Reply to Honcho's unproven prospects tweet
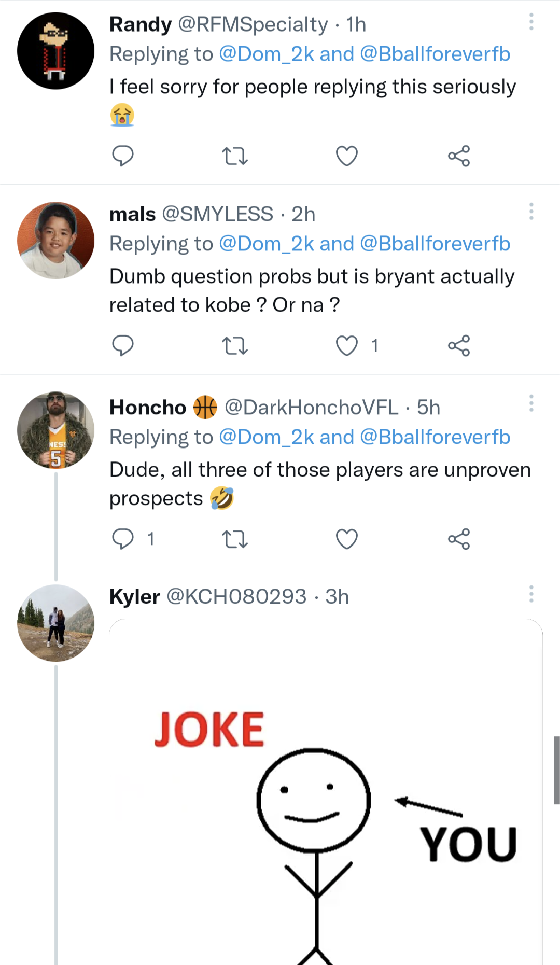 pos(123,539)
